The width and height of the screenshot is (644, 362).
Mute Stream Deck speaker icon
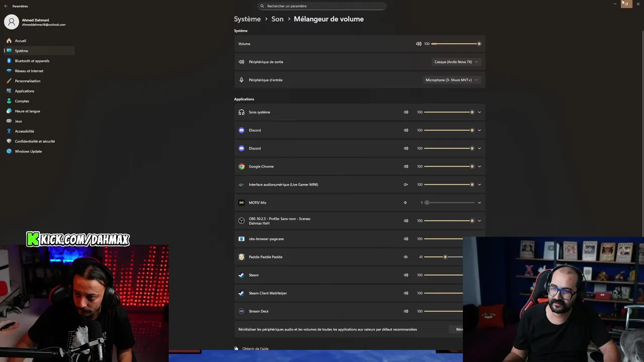pos(406,311)
